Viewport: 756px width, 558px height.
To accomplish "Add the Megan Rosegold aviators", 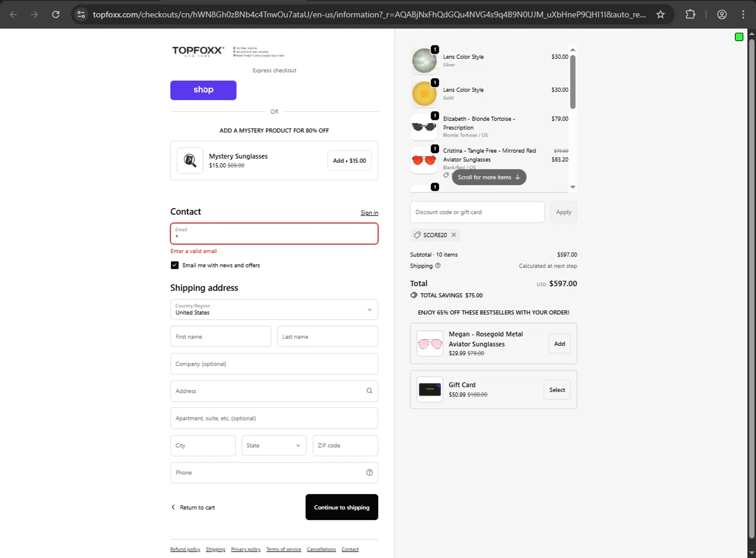I will [559, 344].
